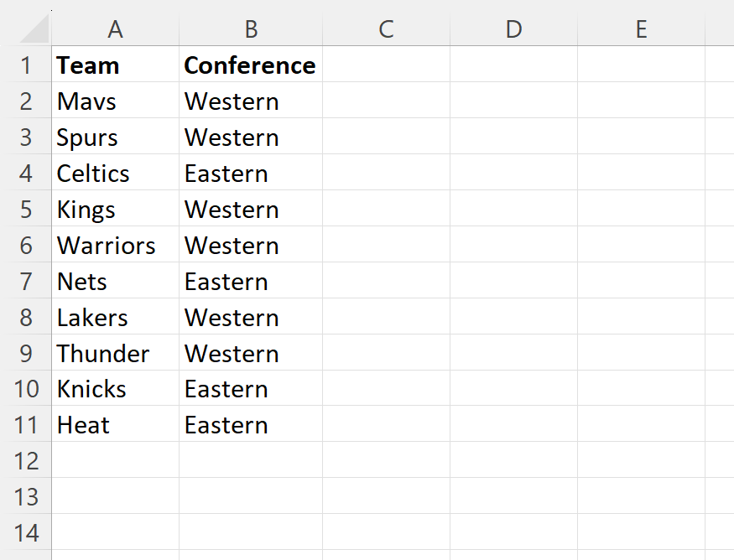
Task: Select row 11 by clicking its row number
Action: [26, 425]
